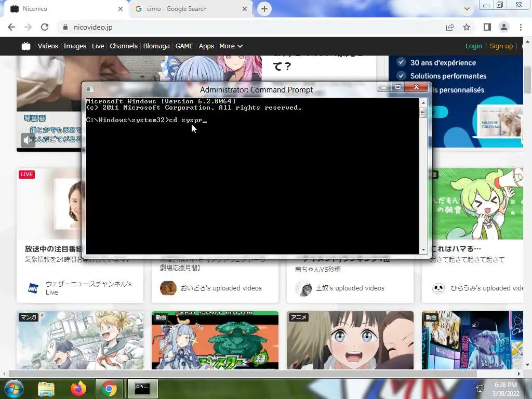The image size is (532, 399).
Task: Click the Sign up link
Action: tap(501, 46)
